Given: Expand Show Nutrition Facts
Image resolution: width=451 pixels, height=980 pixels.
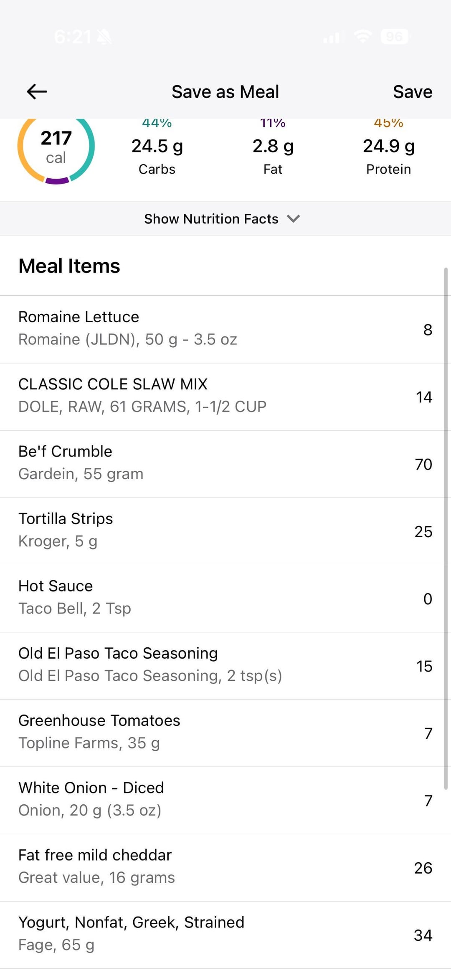Looking at the screenshot, I should coord(211,219).
